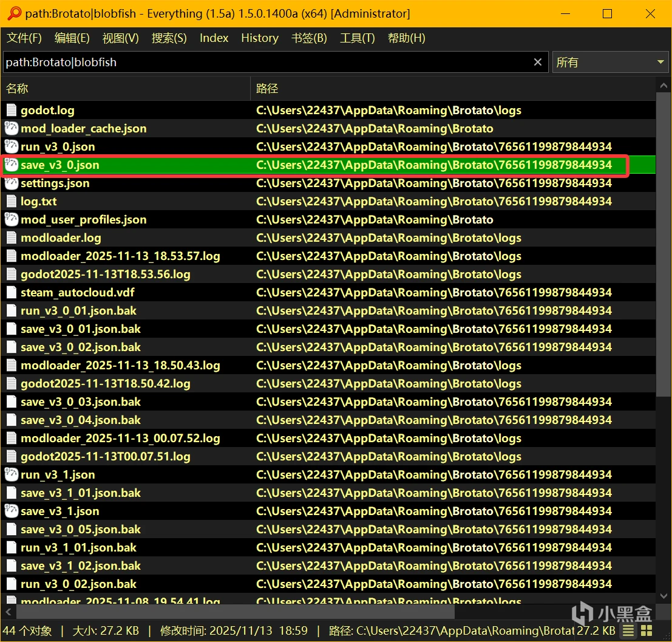
Task: Select the file name mod_loader_cache.json
Action: pyautogui.click(x=84, y=128)
